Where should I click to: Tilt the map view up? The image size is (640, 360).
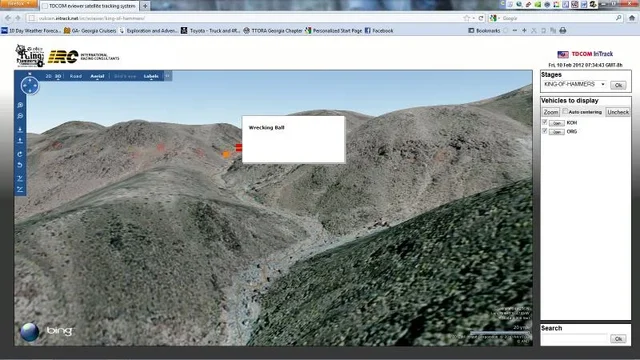(20, 178)
